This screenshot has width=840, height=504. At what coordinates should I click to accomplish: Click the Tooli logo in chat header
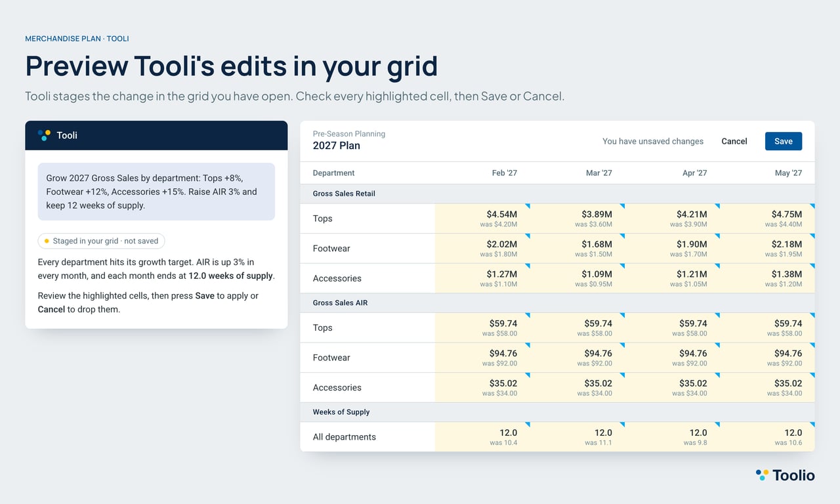(44, 135)
